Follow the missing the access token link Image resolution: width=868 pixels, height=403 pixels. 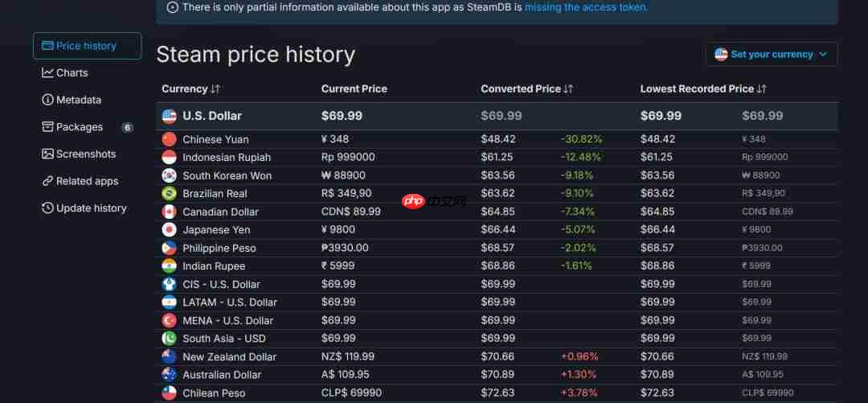(586, 7)
